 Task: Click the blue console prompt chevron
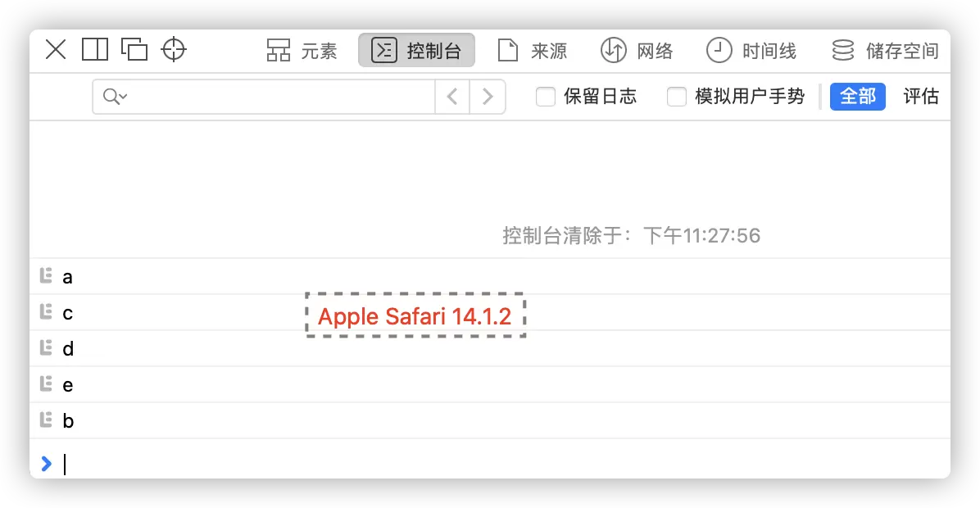coord(46,464)
